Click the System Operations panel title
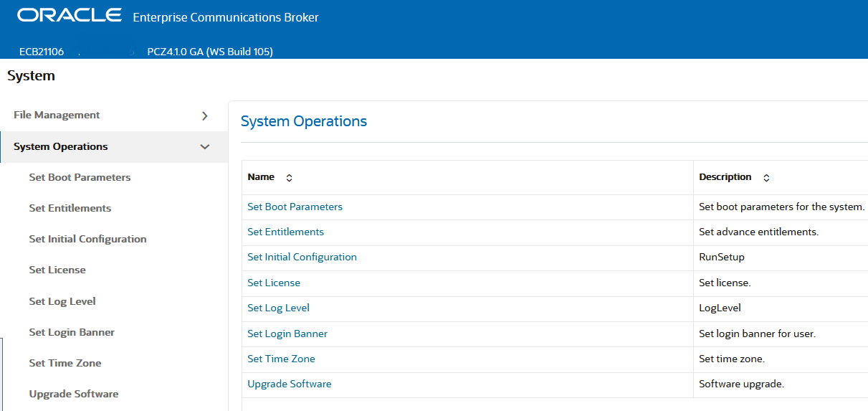Screen dimensions: 868x411 304,121
